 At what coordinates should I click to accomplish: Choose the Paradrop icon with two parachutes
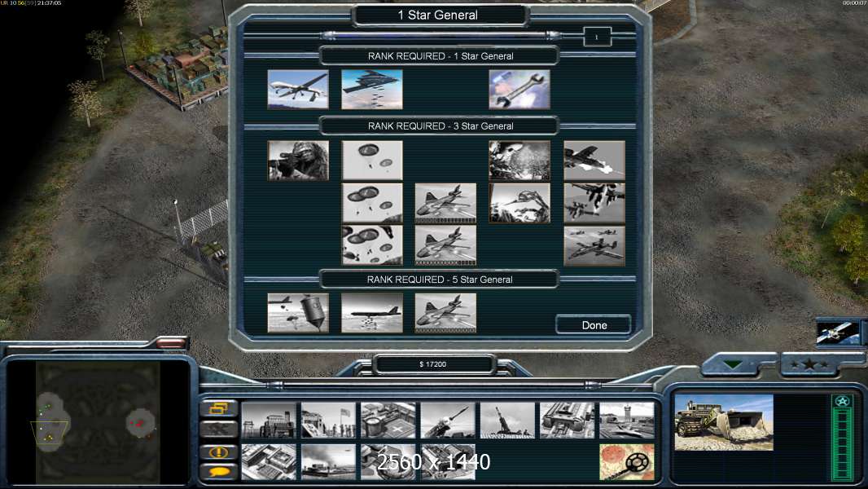click(372, 161)
